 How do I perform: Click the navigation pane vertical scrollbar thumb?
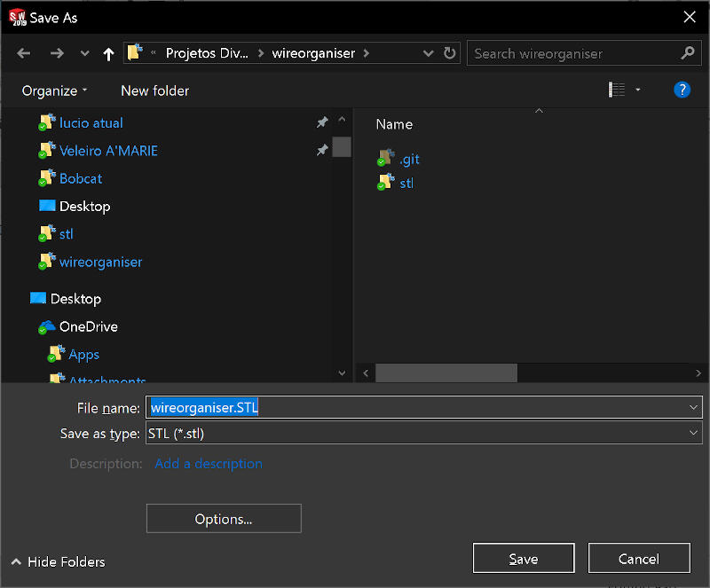(x=342, y=146)
